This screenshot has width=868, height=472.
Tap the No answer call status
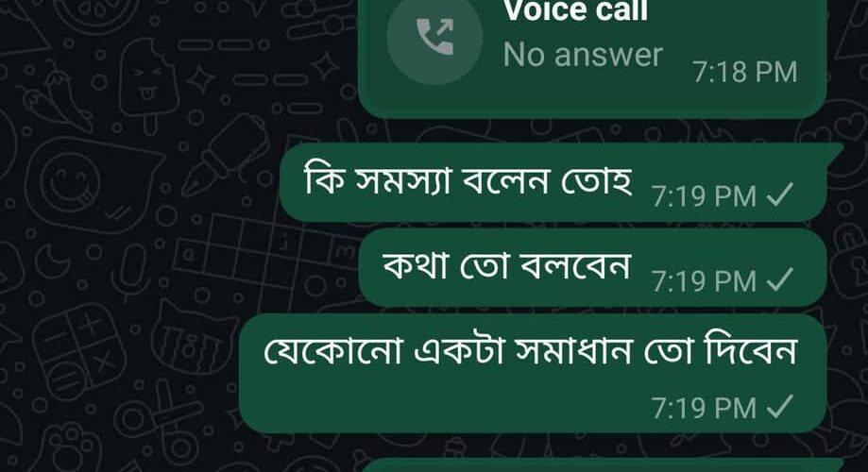[583, 55]
